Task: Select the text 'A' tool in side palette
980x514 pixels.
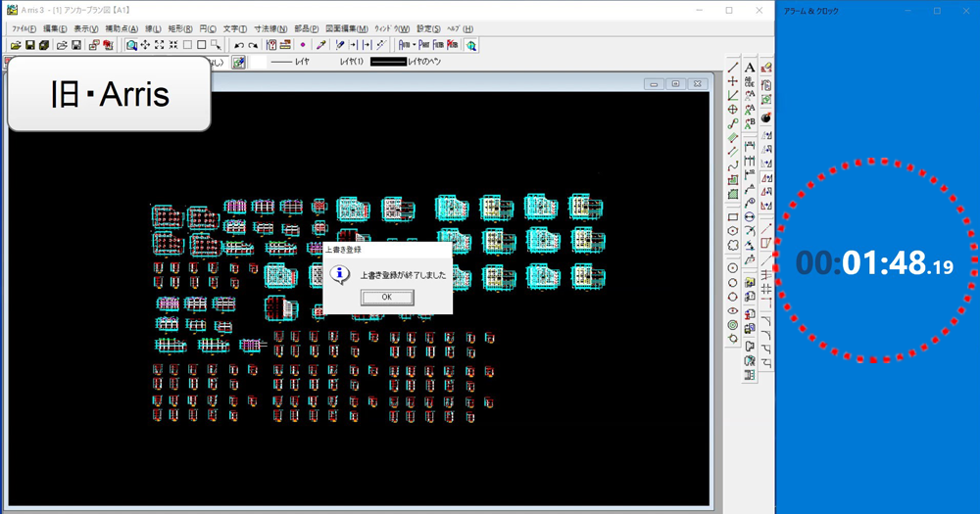Action: tap(750, 68)
